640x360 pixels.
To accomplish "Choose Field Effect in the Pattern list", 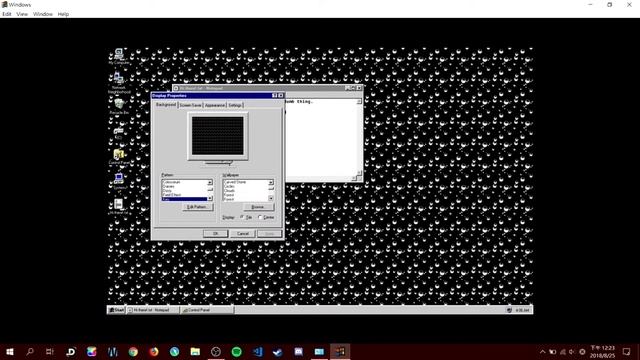I will [184, 195].
